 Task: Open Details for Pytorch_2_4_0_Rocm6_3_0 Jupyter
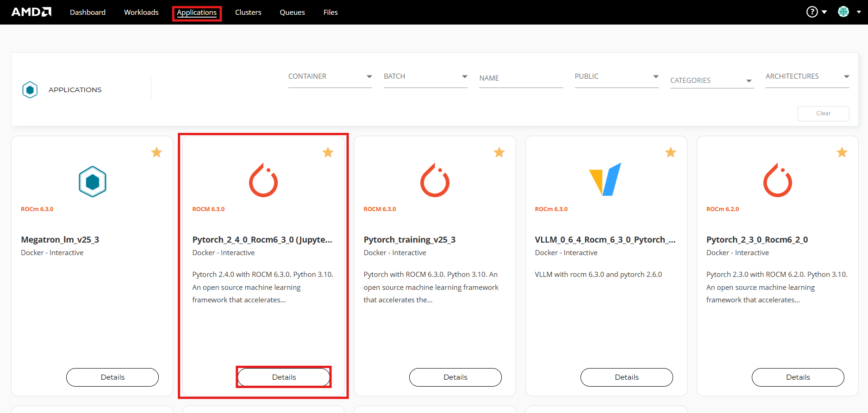point(284,377)
